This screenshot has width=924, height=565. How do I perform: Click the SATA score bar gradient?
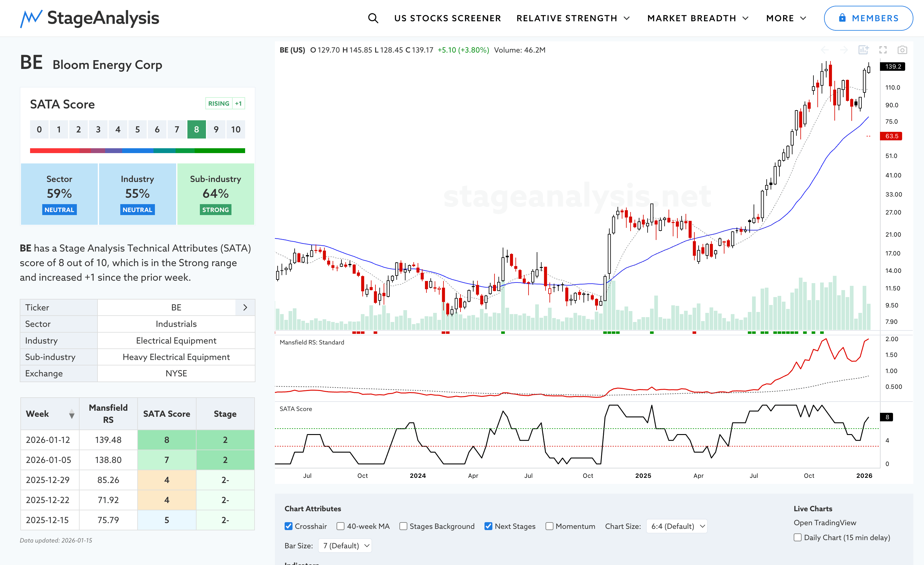click(x=137, y=151)
